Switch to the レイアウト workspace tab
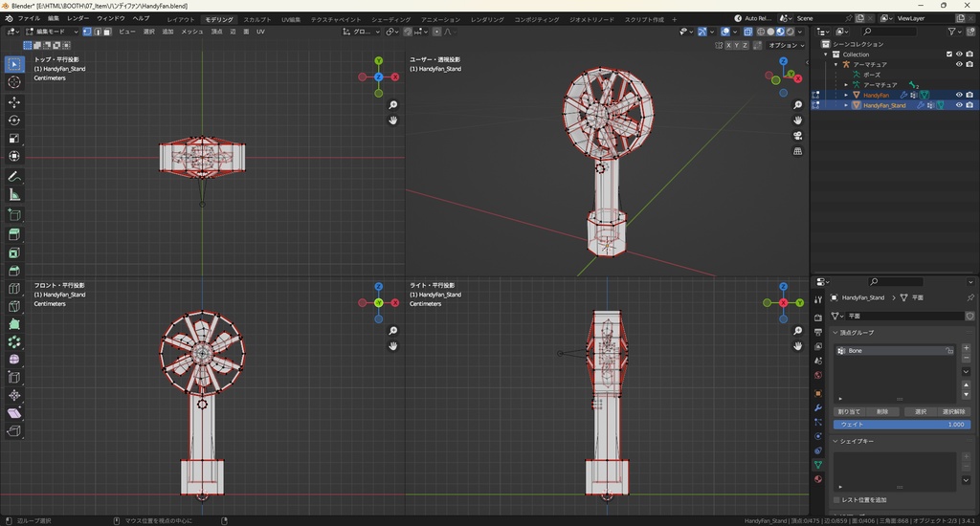This screenshot has height=526, width=980. (x=181, y=19)
